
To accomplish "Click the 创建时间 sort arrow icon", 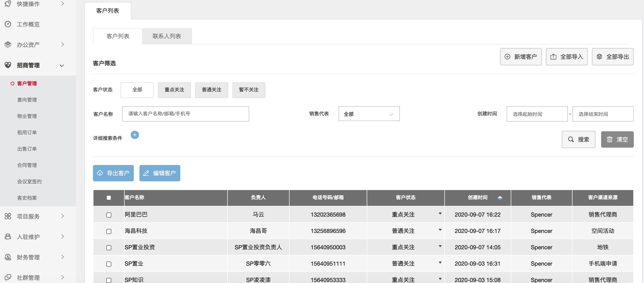I will tap(500, 198).
